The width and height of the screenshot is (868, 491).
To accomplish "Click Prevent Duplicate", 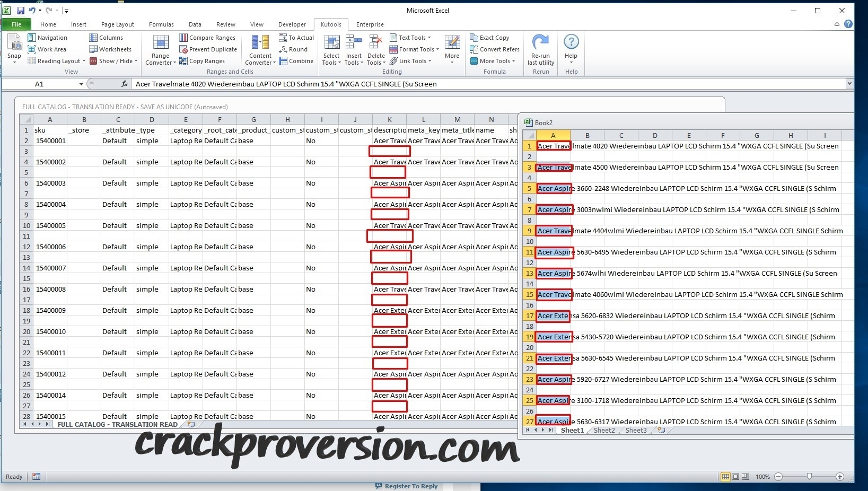I will click(x=208, y=49).
